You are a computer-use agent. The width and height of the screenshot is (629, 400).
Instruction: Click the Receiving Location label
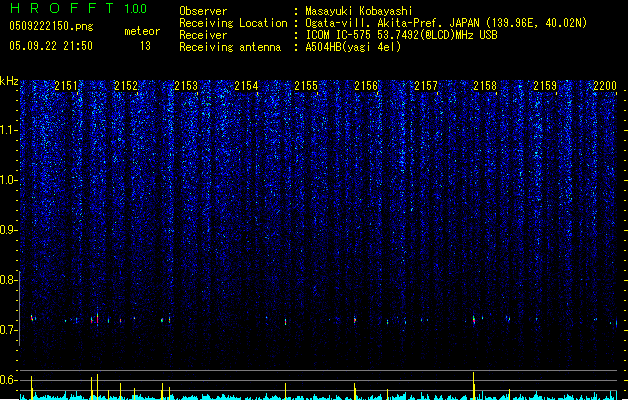pyautogui.click(x=233, y=23)
